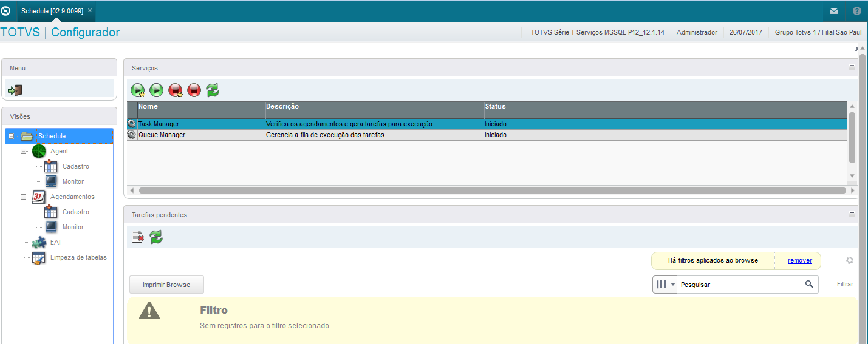Select the Task Manager name cell
Image resolution: width=868 pixels, height=344 pixels.
201,124
